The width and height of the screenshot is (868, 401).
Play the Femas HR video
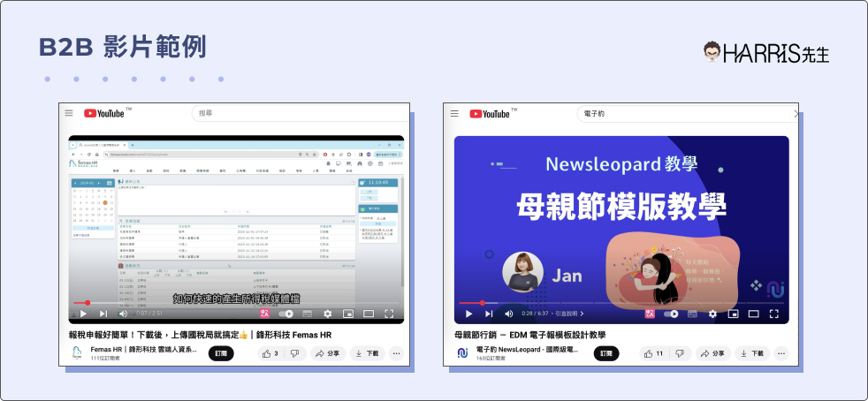[84, 314]
